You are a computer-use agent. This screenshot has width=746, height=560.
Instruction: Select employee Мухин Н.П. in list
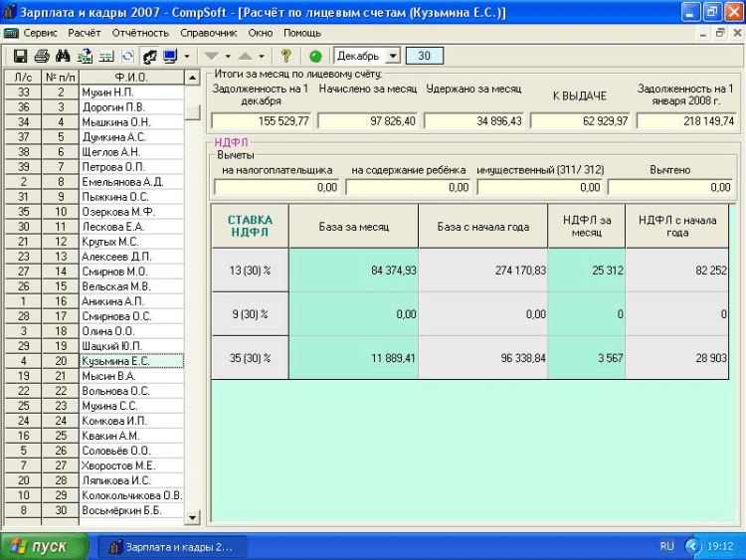click(131, 92)
